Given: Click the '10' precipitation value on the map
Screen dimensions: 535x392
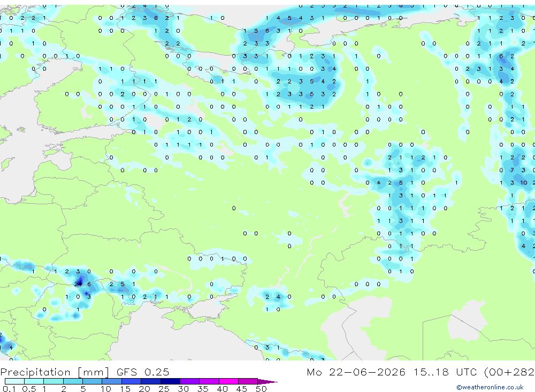Looking at the screenshot, I should click(x=523, y=182).
